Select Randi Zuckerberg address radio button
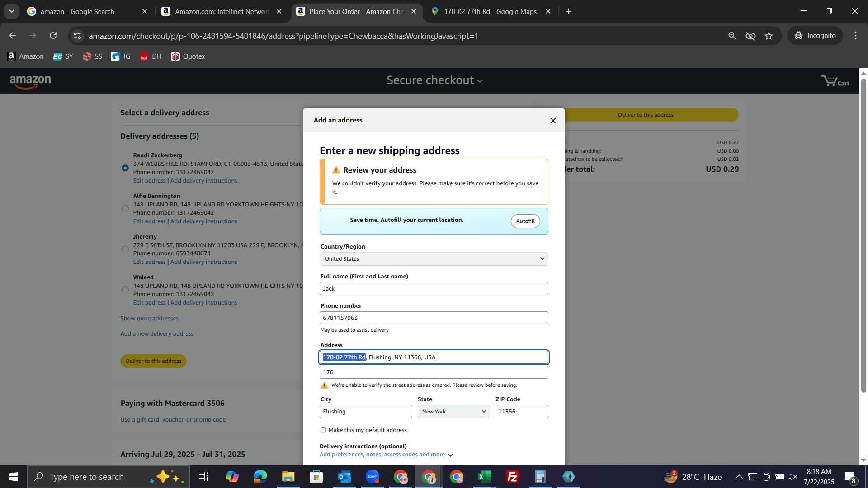Image resolution: width=868 pixels, height=488 pixels. click(x=125, y=168)
